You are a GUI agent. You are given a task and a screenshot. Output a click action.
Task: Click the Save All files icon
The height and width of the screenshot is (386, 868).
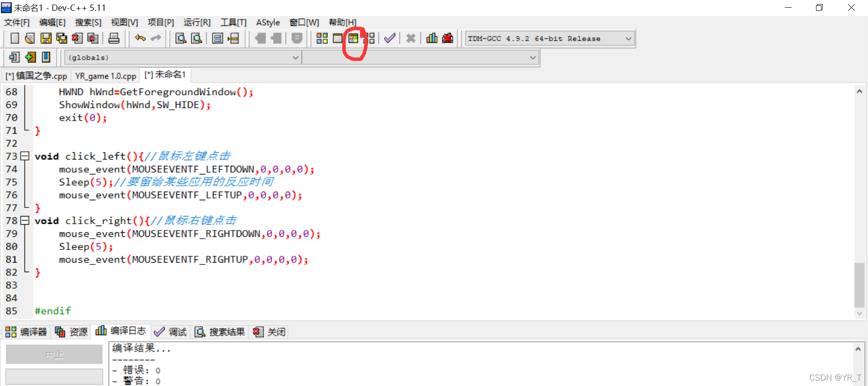pyautogui.click(x=61, y=38)
